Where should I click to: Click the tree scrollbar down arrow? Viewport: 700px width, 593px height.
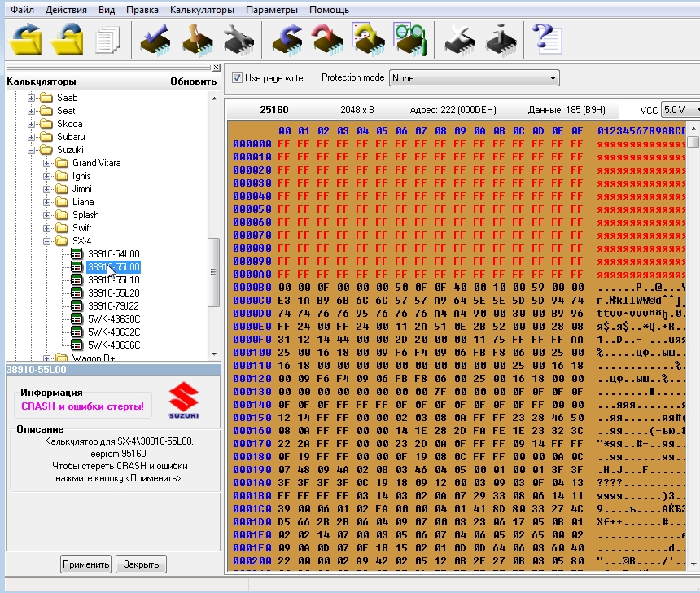point(214,354)
